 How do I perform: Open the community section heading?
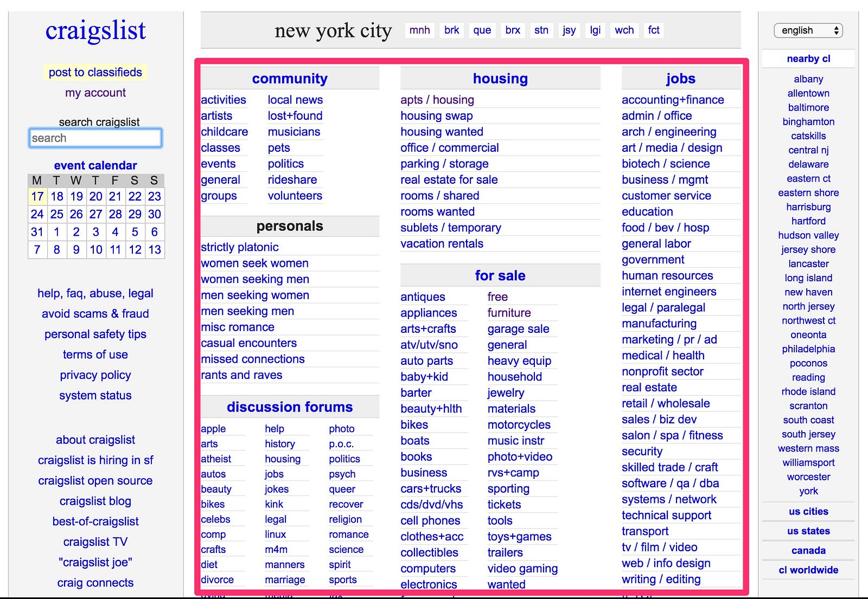point(290,79)
